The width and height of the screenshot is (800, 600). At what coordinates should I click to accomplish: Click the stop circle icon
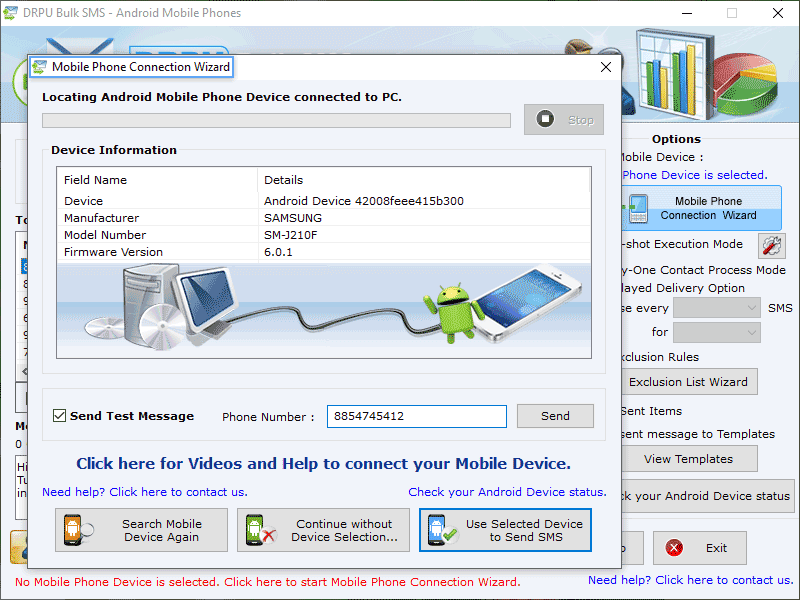click(545, 119)
